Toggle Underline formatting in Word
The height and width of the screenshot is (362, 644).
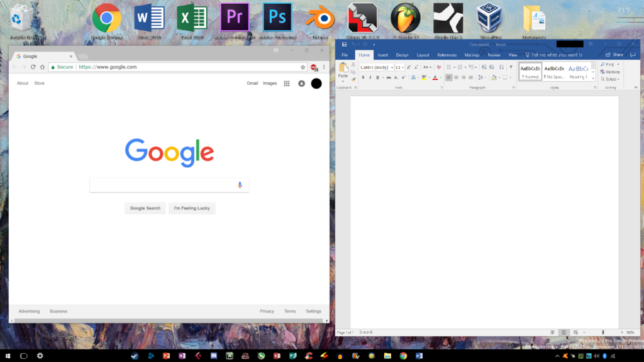(x=377, y=77)
